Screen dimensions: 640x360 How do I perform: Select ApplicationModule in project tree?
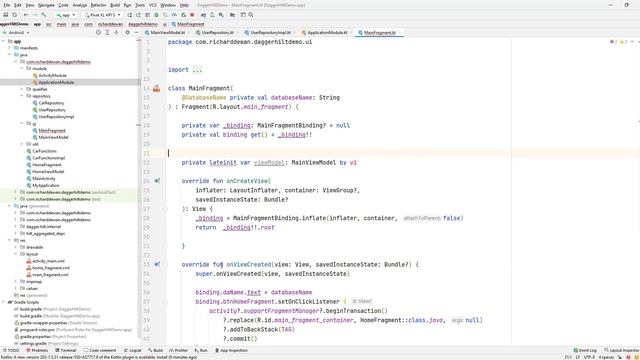(x=56, y=82)
